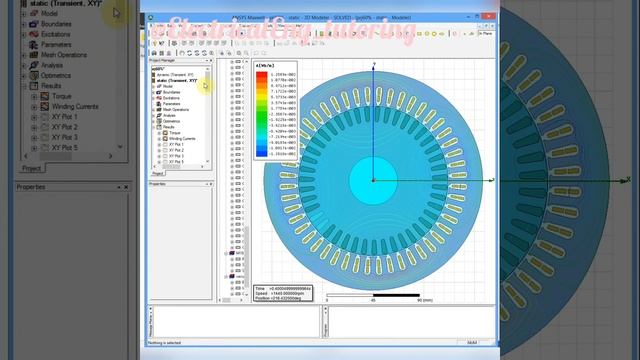Click the Winding Currents report icon
Image resolution: width=640 pixels, height=360 pixels.
pyautogui.click(x=165, y=139)
